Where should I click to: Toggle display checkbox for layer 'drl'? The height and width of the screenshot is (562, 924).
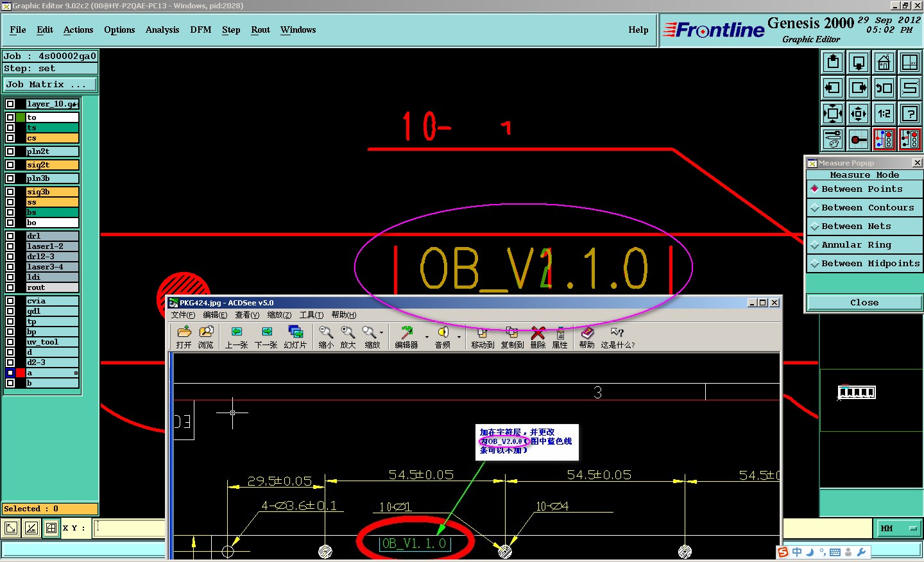[x=10, y=236]
